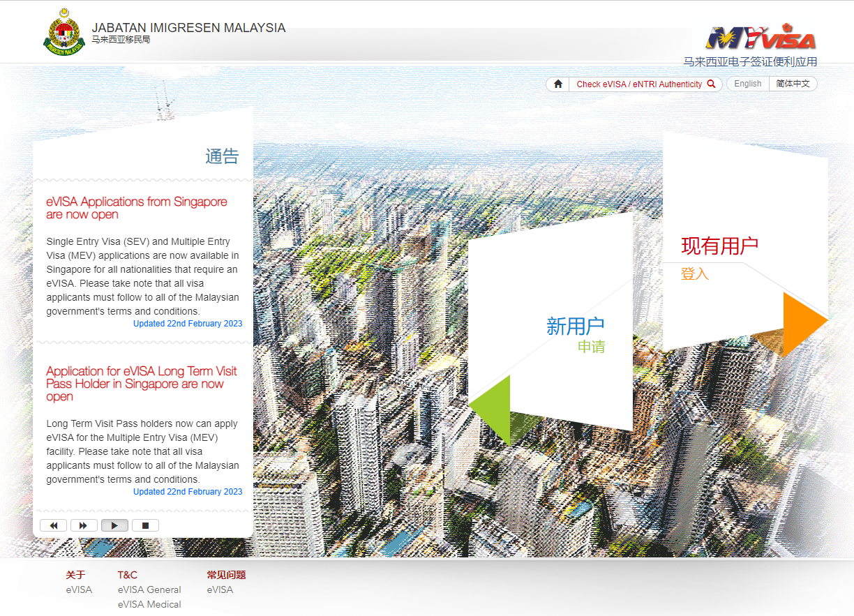854x616 pixels.
Task: Click 登入 to log in as existing user
Action: pos(695,274)
